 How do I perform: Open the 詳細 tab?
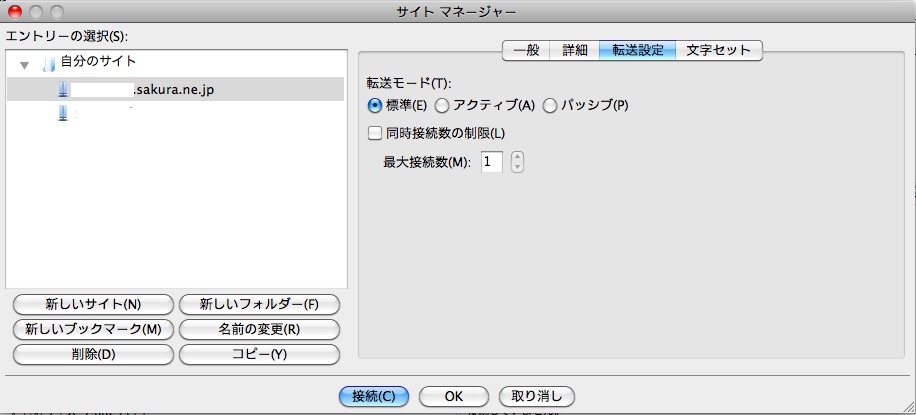pyautogui.click(x=574, y=50)
